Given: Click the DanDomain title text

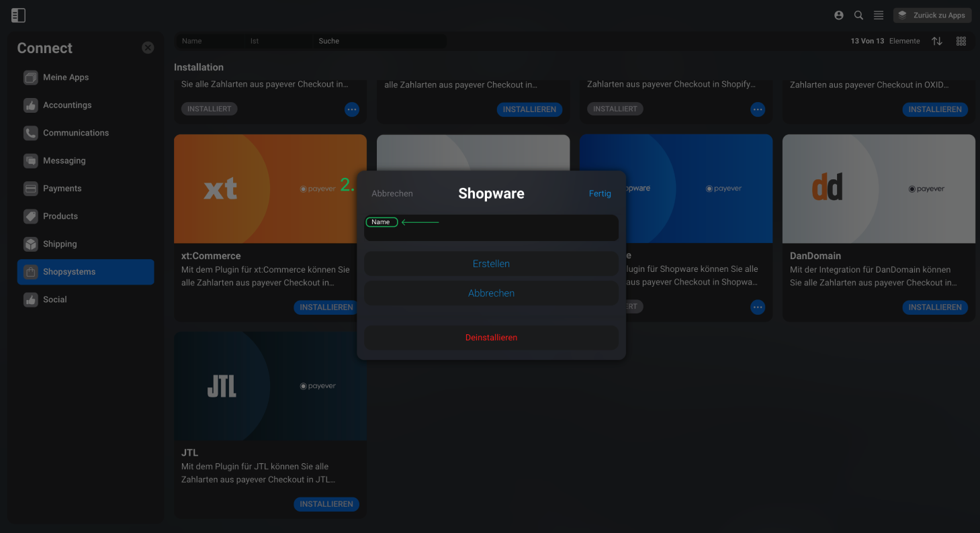Looking at the screenshot, I should pos(815,256).
